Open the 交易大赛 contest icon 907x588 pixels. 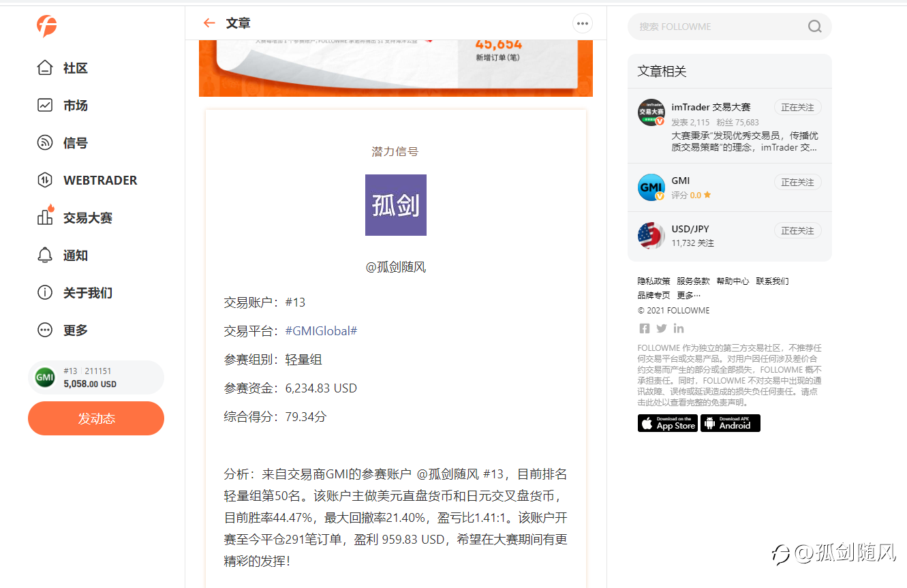tap(45, 217)
